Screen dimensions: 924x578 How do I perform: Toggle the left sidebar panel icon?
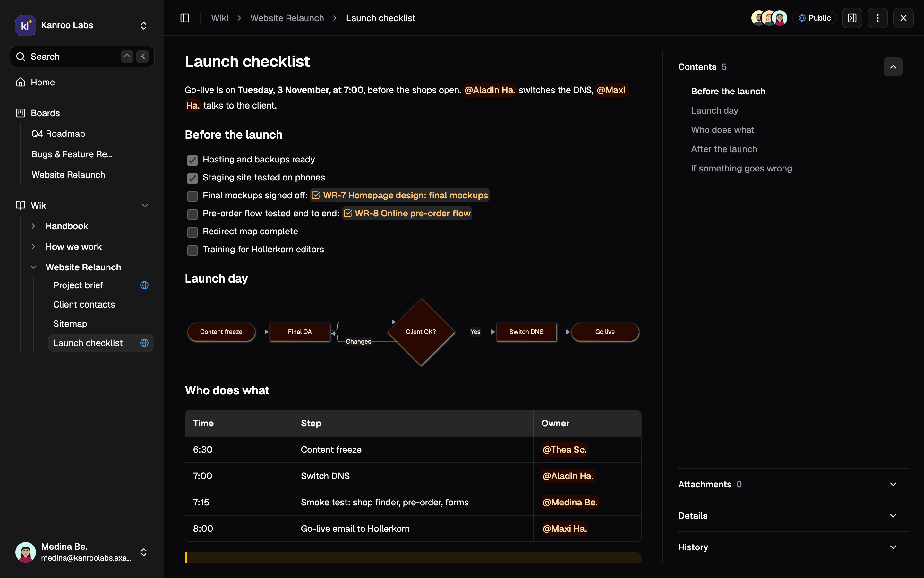pos(184,18)
